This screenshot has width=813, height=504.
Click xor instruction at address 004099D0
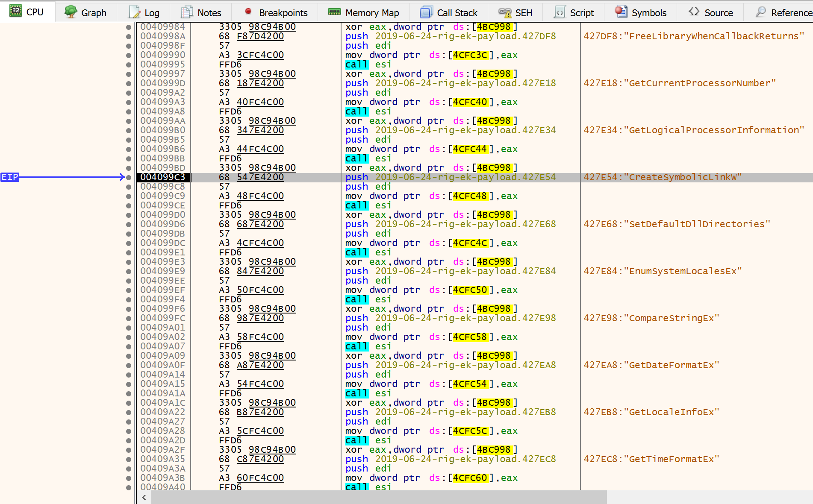(x=431, y=215)
